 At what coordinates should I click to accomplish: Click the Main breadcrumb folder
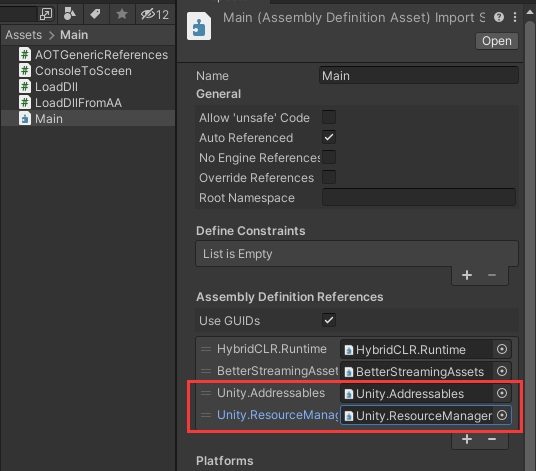(x=74, y=35)
